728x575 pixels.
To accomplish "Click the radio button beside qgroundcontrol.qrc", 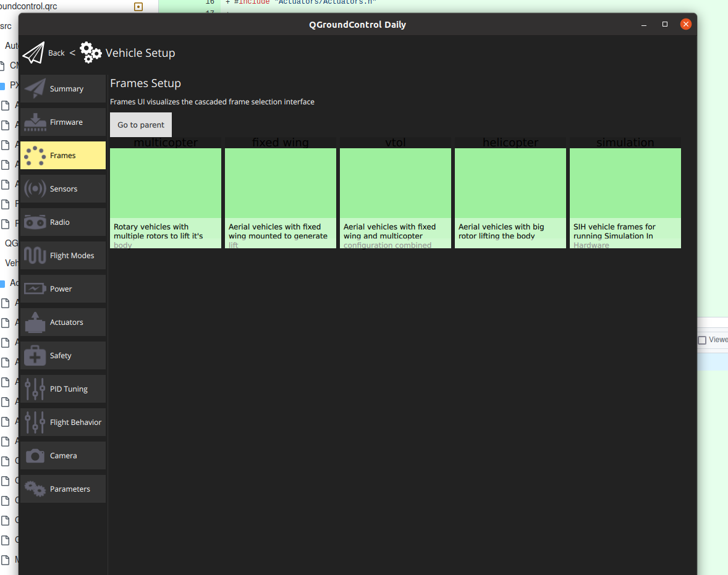I will [x=137, y=6].
